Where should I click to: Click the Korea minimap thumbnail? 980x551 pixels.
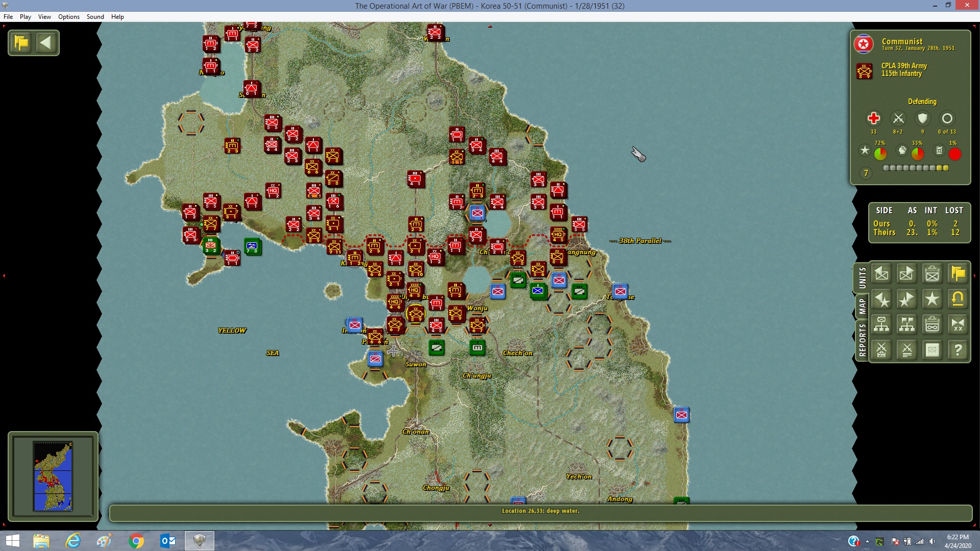point(53,477)
